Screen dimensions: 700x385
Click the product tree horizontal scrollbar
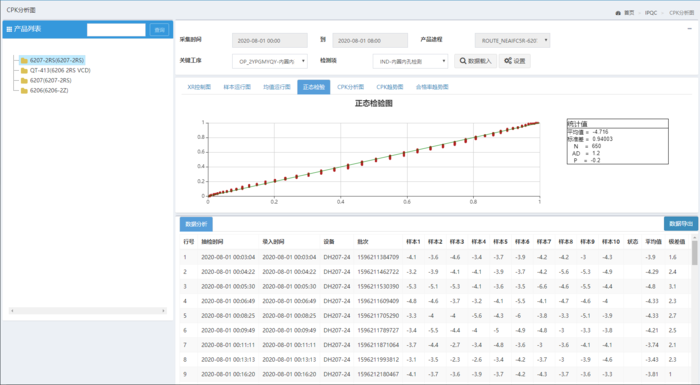tap(88, 310)
